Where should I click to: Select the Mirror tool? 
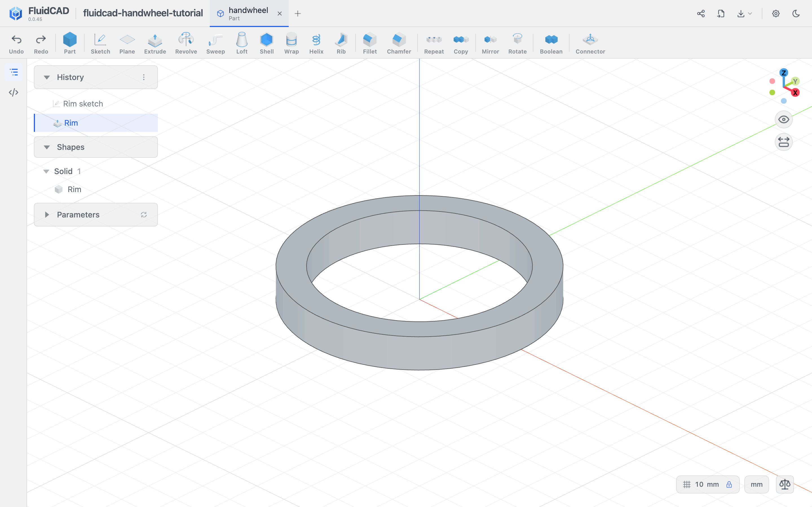point(490,43)
